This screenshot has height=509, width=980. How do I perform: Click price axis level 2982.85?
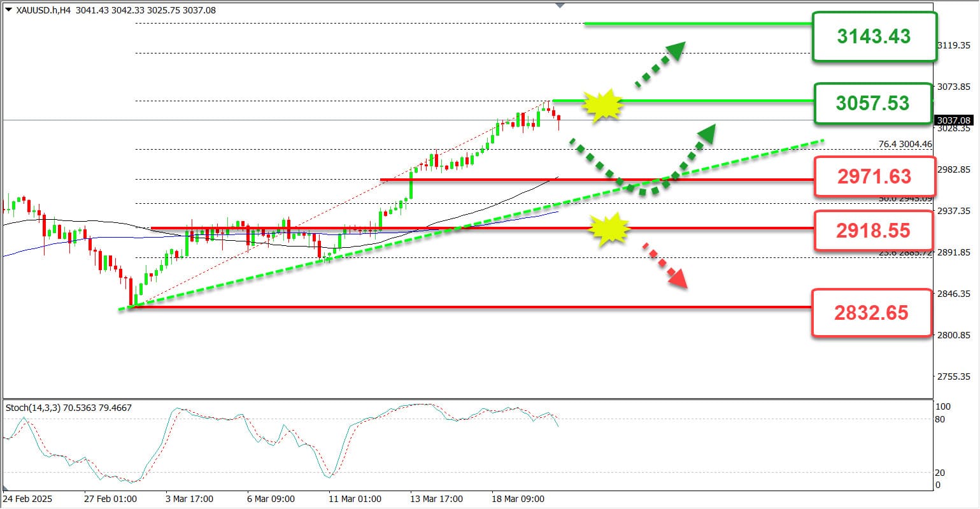pos(954,169)
